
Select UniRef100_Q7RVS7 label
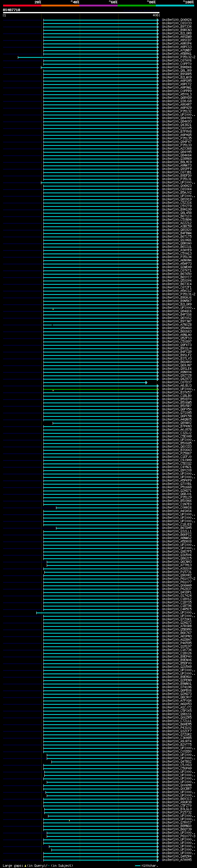tap(176, 822)
